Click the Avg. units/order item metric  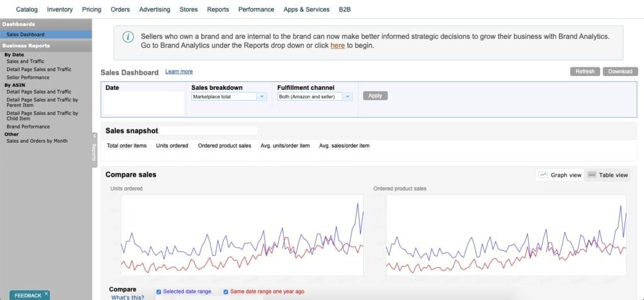pyautogui.click(x=285, y=145)
